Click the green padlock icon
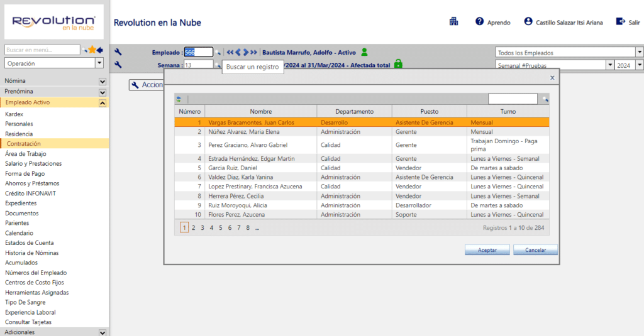The height and width of the screenshot is (336, 644). click(x=397, y=64)
